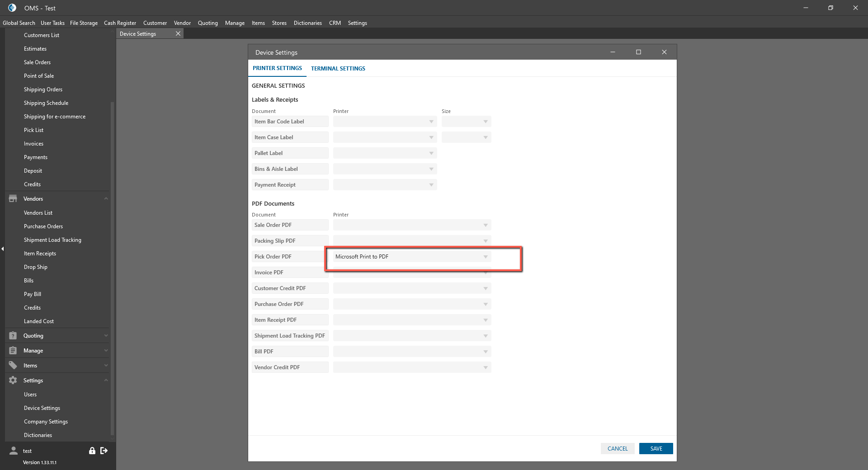Image resolution: width=868 pixels, height=470 pixels.
Task: Open the Dictionaries menu in menu bar
Action: click(x=307, y=23)
